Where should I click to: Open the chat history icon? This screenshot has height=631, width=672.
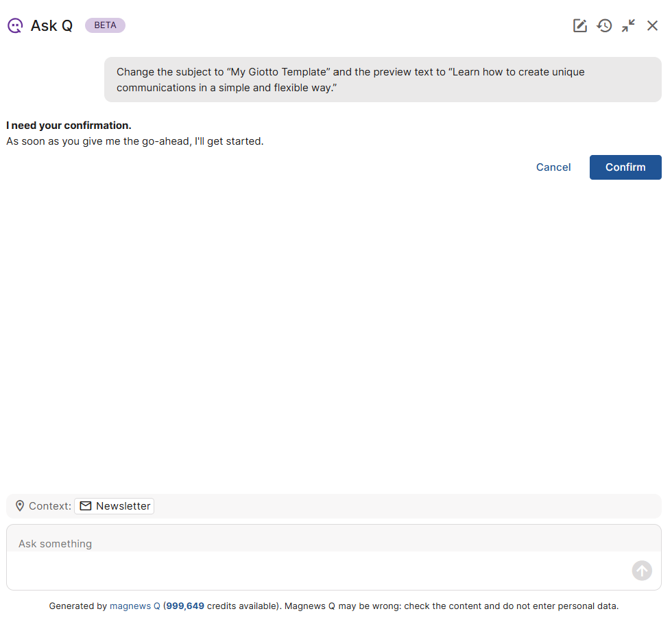tap(604, 26)
